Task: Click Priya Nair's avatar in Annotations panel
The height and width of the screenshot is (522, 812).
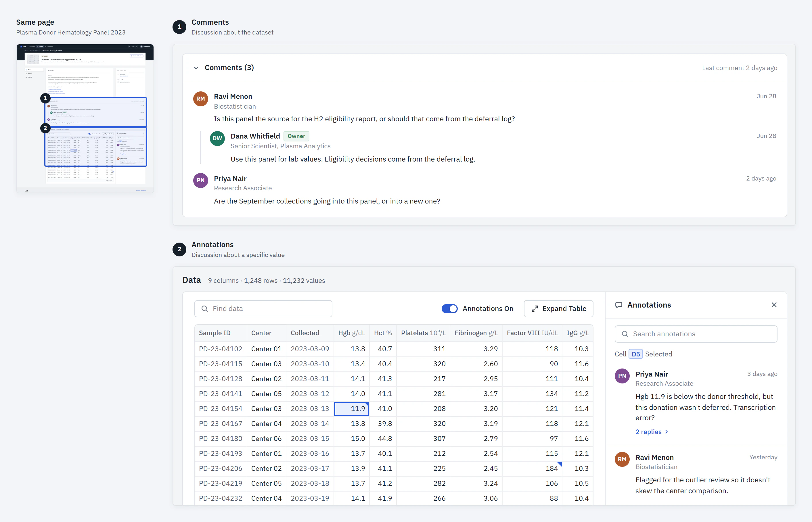Action: click(622, 376)
